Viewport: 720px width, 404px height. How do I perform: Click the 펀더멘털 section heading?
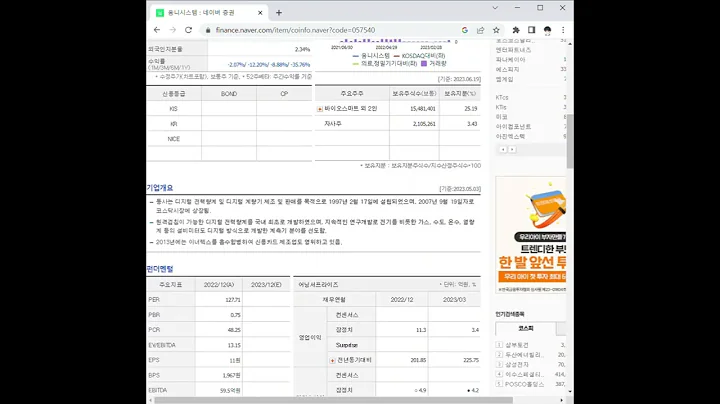pos(160,269)
